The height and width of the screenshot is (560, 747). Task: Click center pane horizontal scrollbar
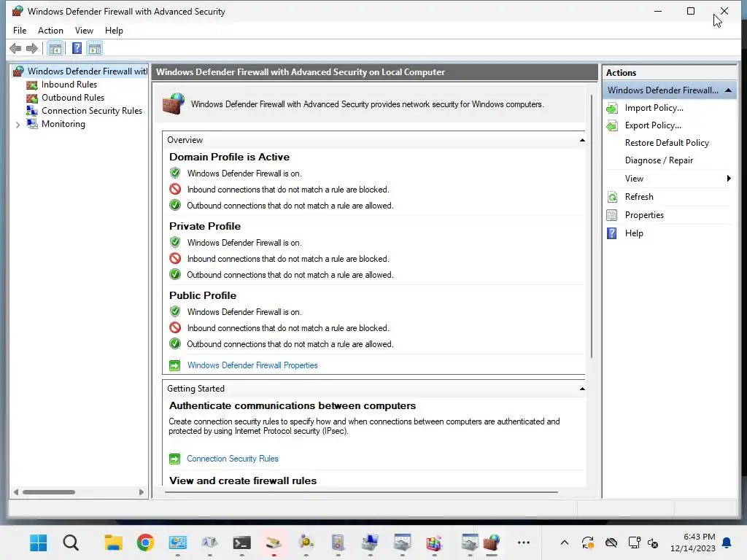click(361, 492)
